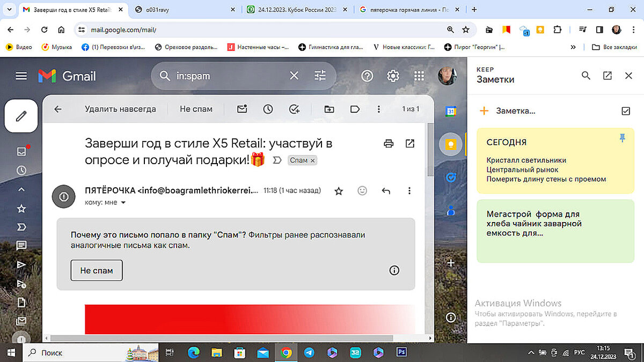Open Sent arrow icon in sidebar
644x362 pixels.
(x=21, y=265)
